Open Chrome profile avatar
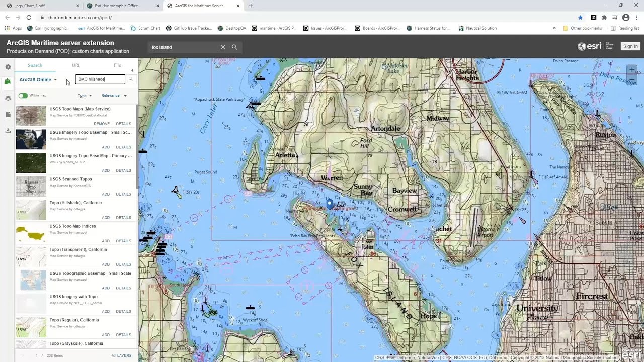 (x=626, y=18)
